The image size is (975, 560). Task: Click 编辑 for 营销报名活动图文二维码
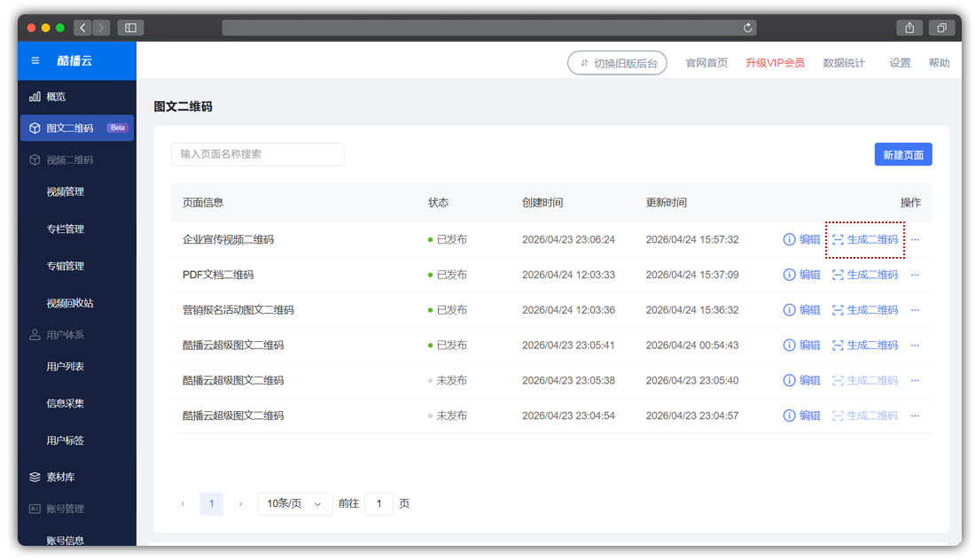click(802, 310)
